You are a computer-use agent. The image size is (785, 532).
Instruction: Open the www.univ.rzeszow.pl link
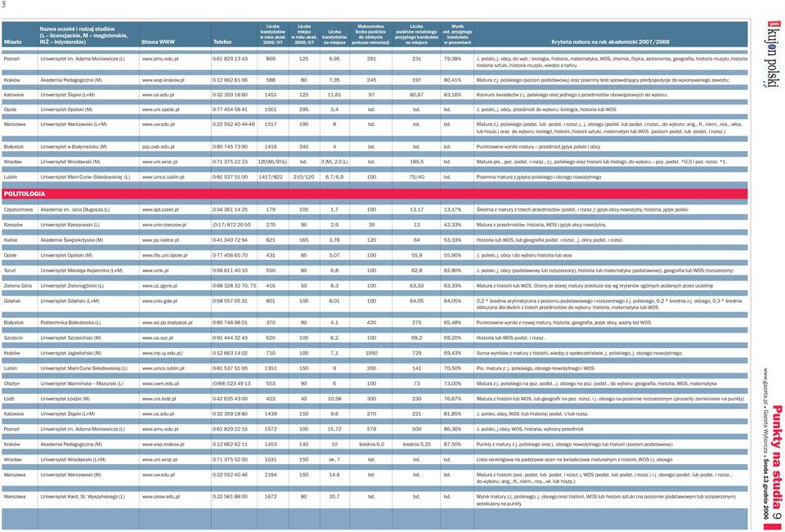[164, 226]
